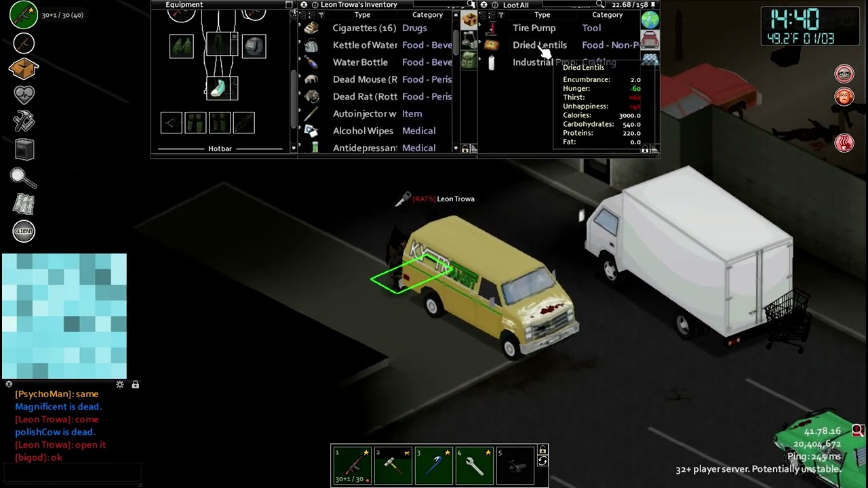Click hotbar slot 1 assault rifle

coord(353,465)
